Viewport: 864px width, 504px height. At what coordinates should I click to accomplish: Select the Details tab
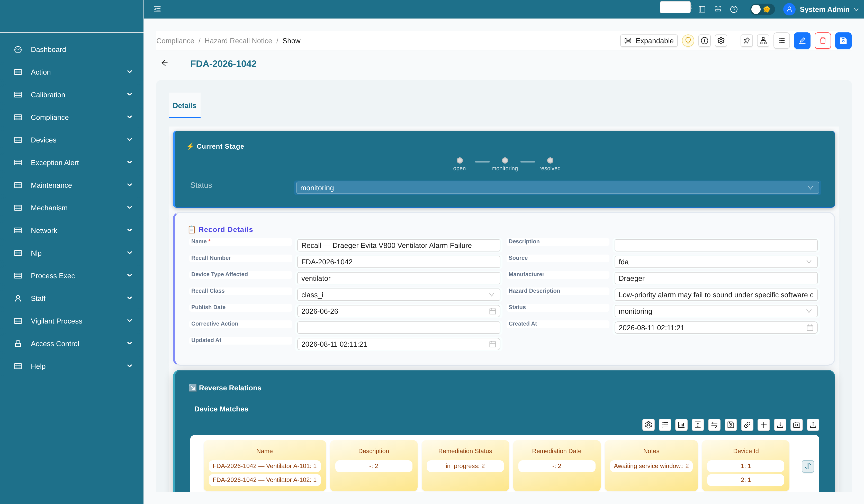184,106
